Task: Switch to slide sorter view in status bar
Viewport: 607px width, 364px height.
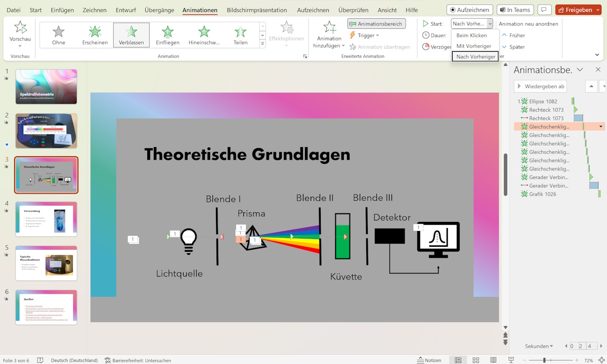Action: tap(475, 360)
